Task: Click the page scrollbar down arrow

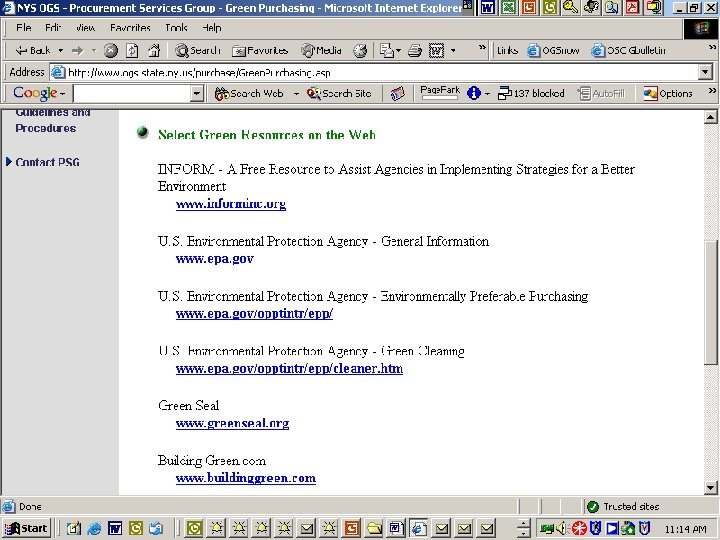Action: coord(710,488)
